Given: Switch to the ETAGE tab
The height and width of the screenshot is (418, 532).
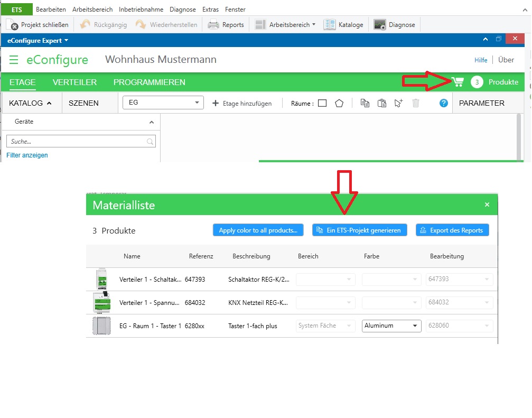Looking at the screenshot, I should click(x=22, y=82).
